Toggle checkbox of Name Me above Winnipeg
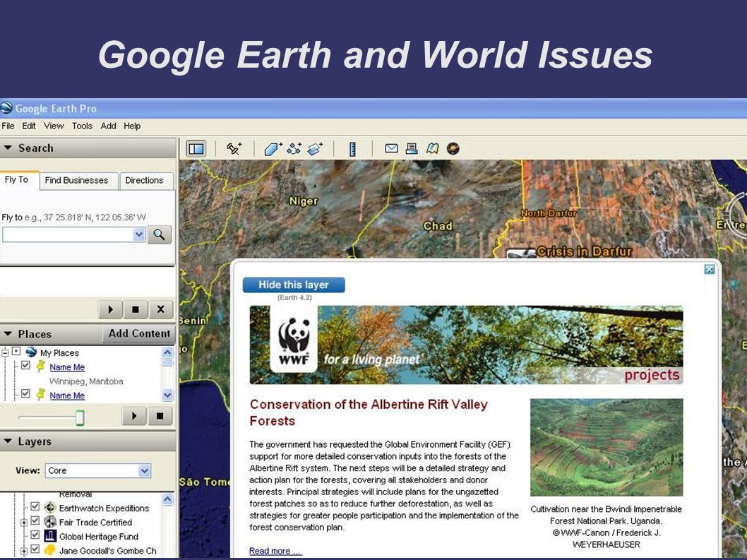The image size is (747, 560). tap(25, 366)
